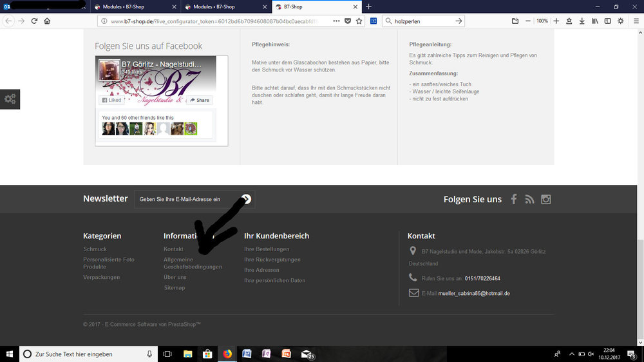Open a new browser tab
The image size is (644, 362).
tap(368, 6)
